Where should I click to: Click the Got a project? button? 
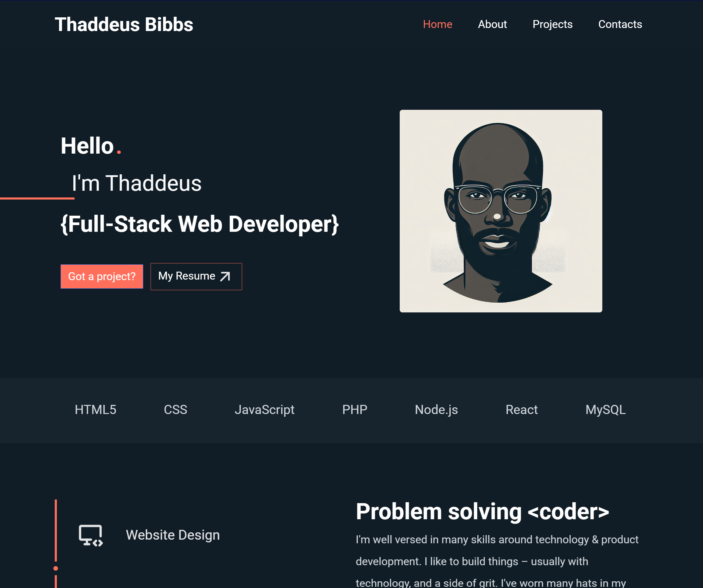101,277
